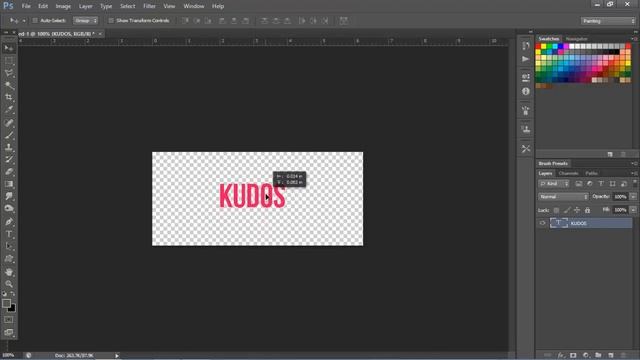Select the Horizontal Type tool
640x360 pixels.
point(9,234)
